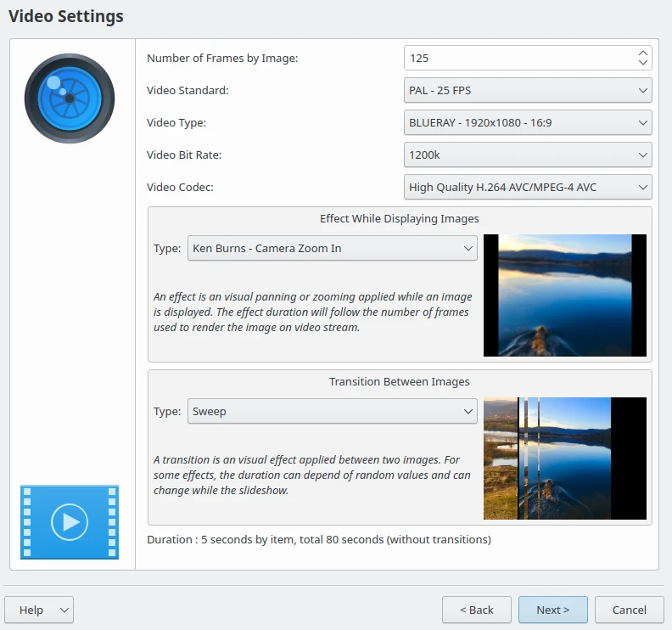Click the Video Settings page title
This screenshot has width=672, height=630.
(65, 16)
